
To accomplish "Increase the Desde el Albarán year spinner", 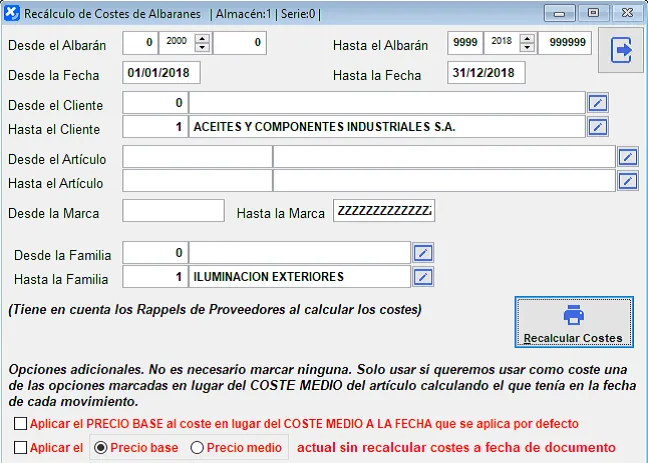I will [x=203, y=39].
